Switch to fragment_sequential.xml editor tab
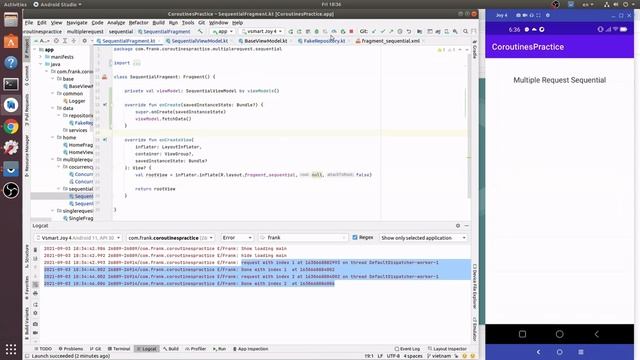Image resolution: width=640 pixels, height=360 pixels. pyautogui.click(x=389, y=41)
